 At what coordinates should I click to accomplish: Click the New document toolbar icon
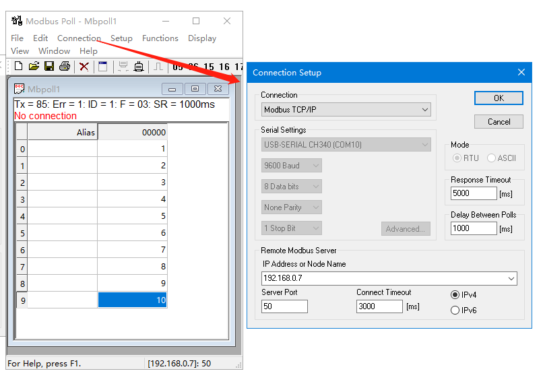18,66
